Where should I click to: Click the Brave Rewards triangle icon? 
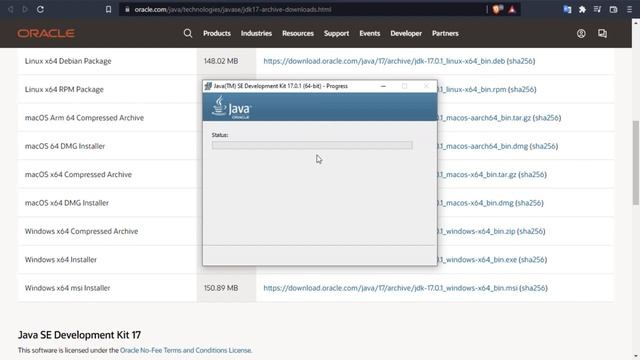512,9
